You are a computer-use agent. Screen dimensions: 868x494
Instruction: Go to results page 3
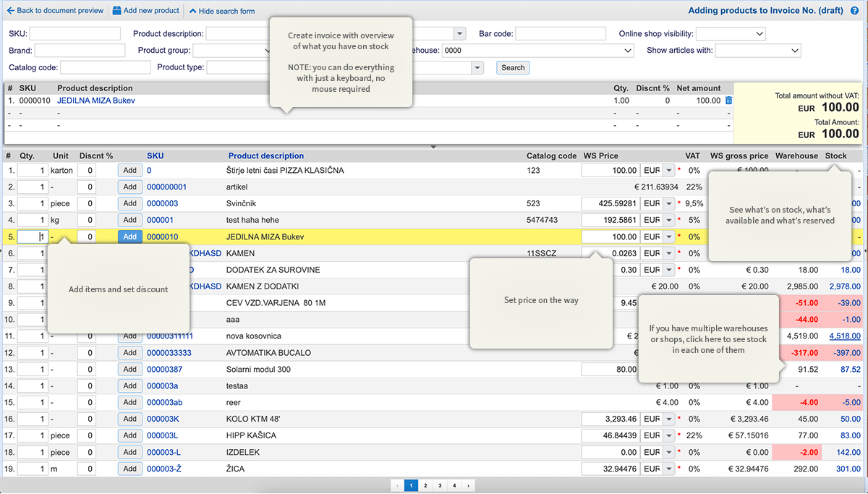[x=440, y=486]
